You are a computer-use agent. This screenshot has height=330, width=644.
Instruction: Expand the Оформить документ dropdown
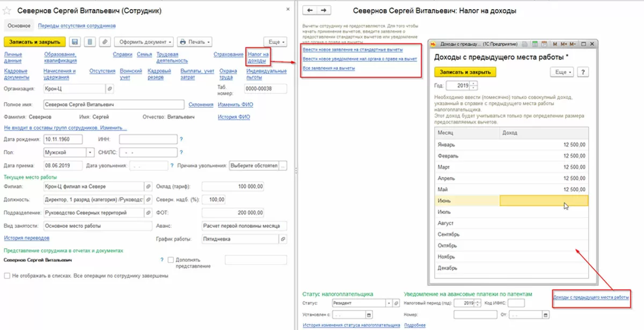144,42
